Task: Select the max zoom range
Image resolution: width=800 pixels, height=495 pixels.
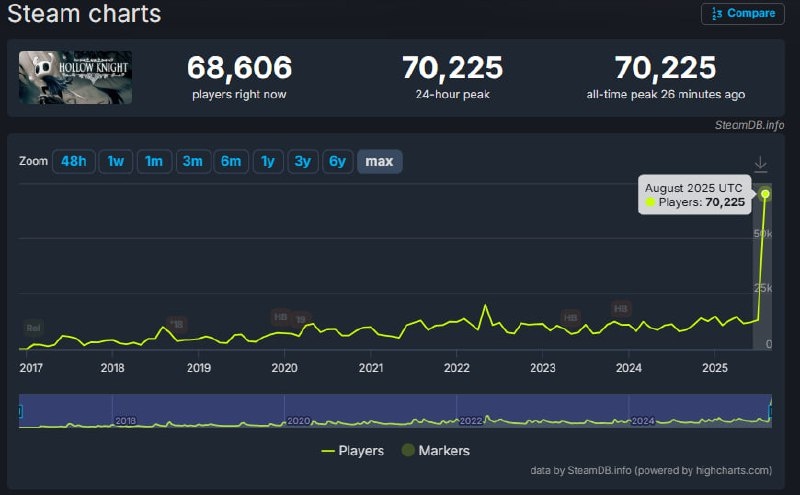Action: [x=380, y=161]
